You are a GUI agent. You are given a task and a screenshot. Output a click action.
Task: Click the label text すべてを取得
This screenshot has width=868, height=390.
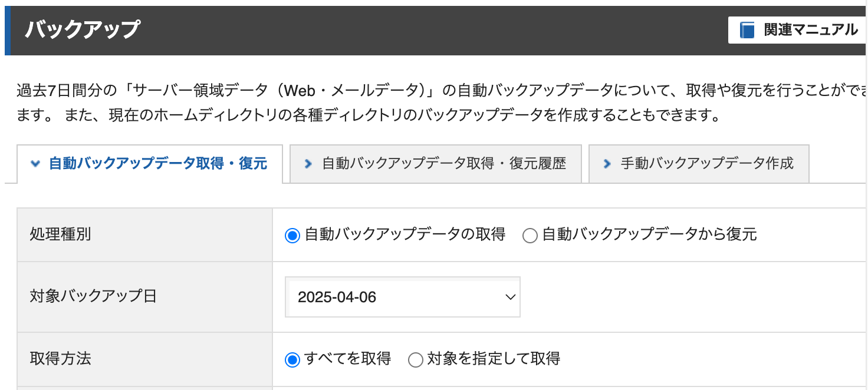click(348, 358)
